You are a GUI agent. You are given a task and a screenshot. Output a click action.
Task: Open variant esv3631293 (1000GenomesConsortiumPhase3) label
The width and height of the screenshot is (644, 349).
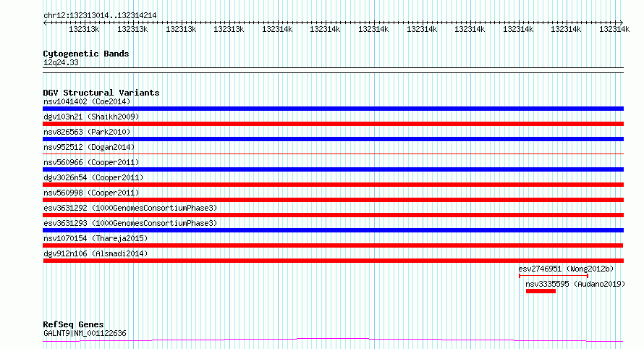click(x=130, y=223)
